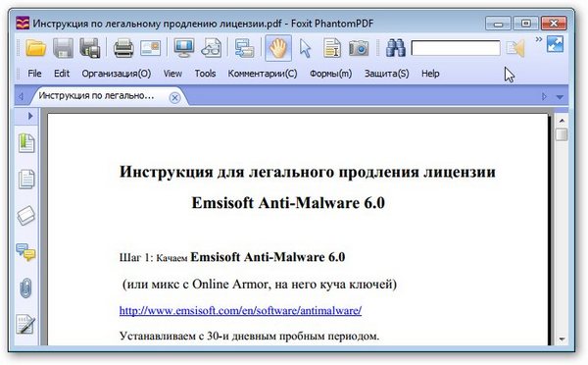Open the Организация(O) menu
The image size is (588, 365).
coord(117,74)
